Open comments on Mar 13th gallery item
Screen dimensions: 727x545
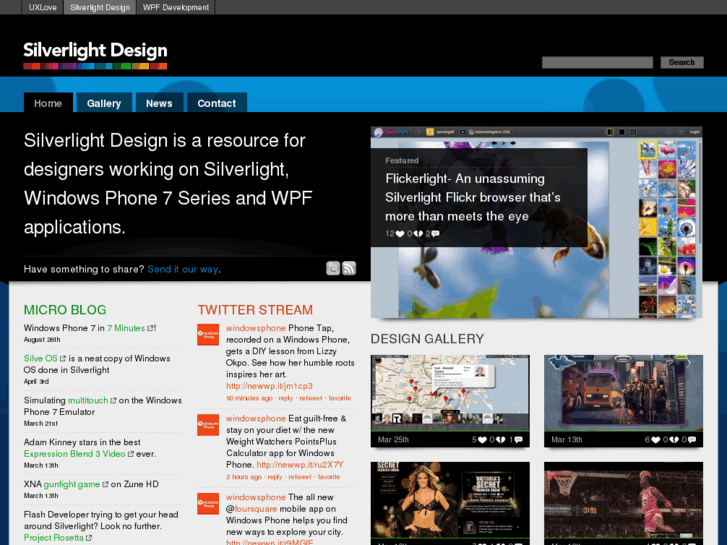click(x=692, y=440)
